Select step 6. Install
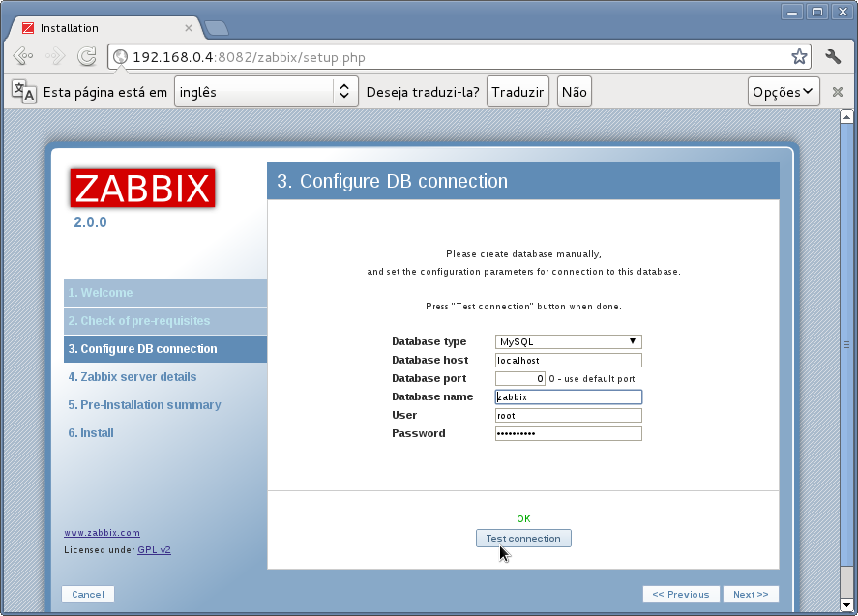Viewport: 858px width, 616px height. (91, 432)
